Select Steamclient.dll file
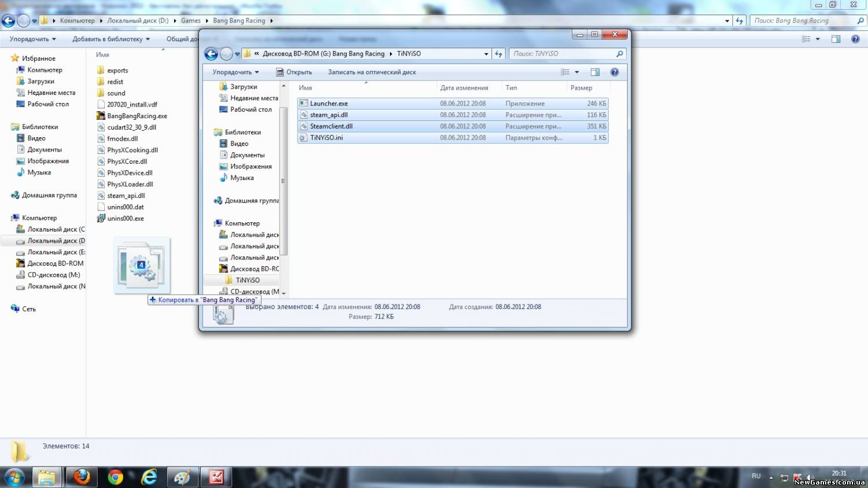 pyautogui.click(x=453, y=126)
